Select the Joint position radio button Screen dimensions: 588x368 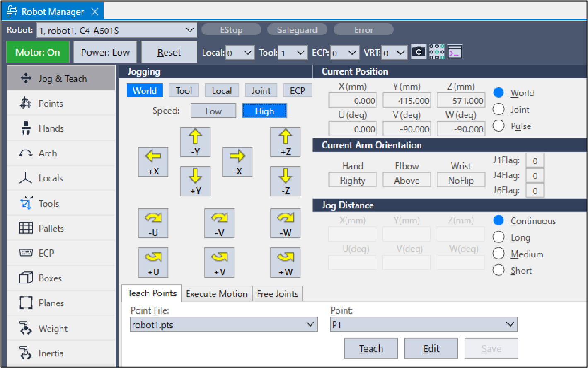(x=499, y=109)
